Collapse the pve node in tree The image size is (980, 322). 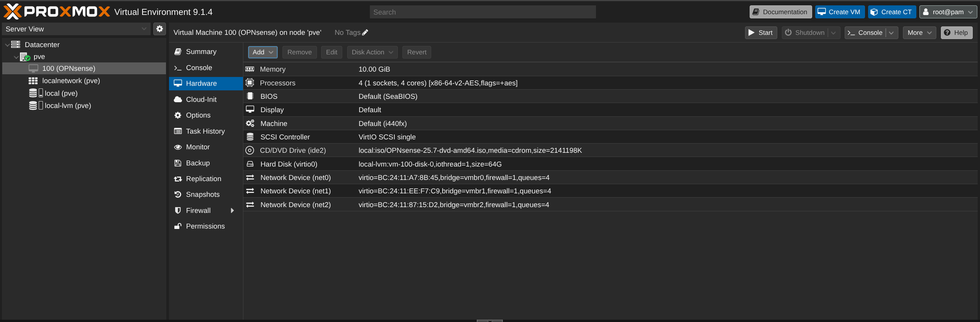click(16, 57)
